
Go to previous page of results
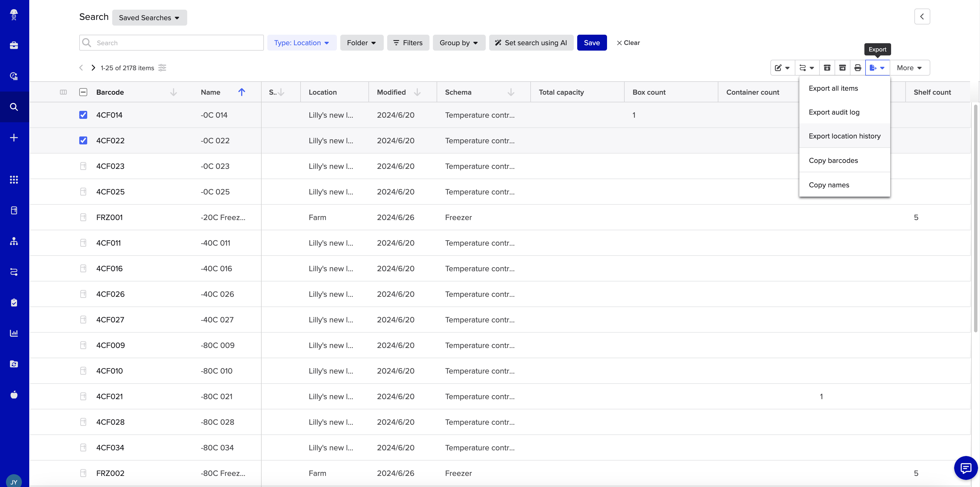click(x=81, y=68)
